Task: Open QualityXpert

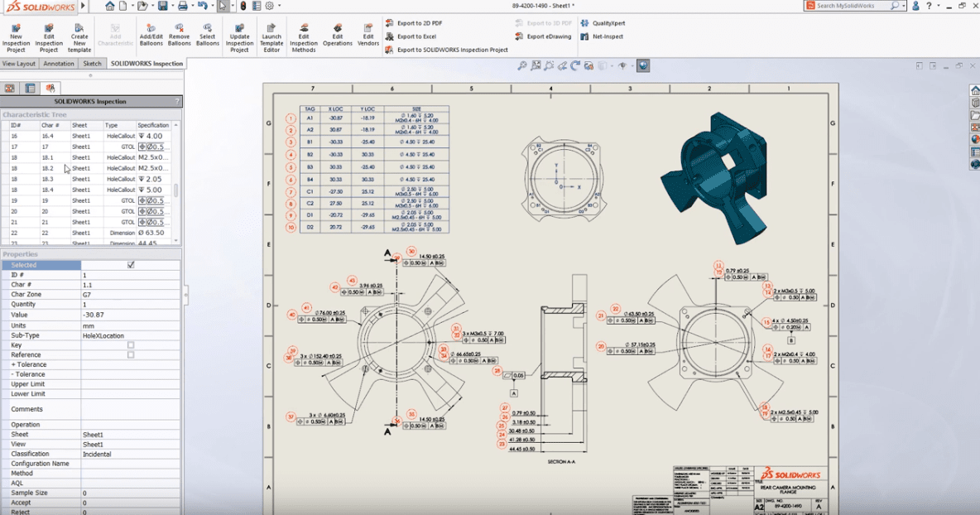Action: click(603, 23)
